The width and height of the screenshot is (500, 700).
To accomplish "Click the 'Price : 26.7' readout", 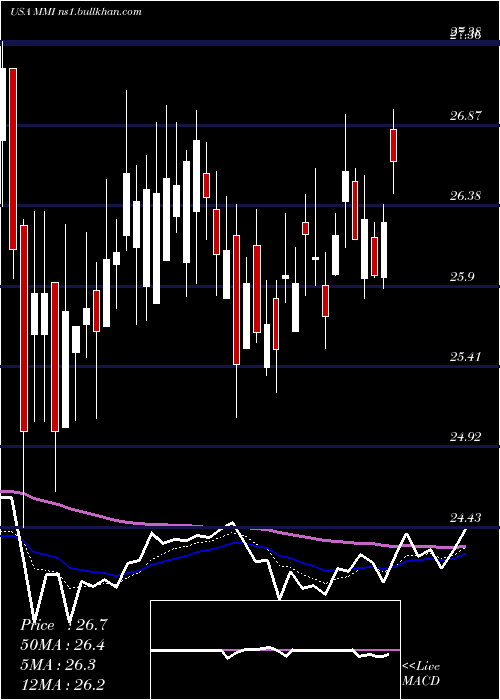I will click(x=64, y=625).
